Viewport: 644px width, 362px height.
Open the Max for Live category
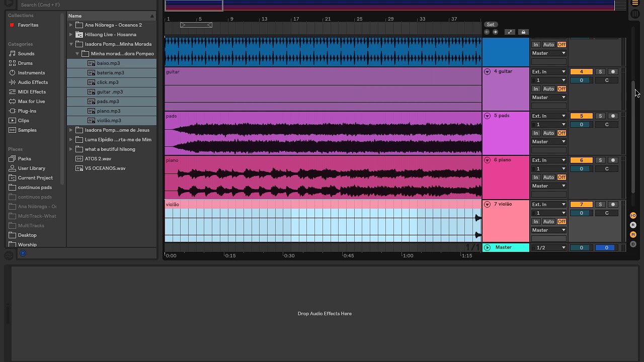(x=31, y=102)
